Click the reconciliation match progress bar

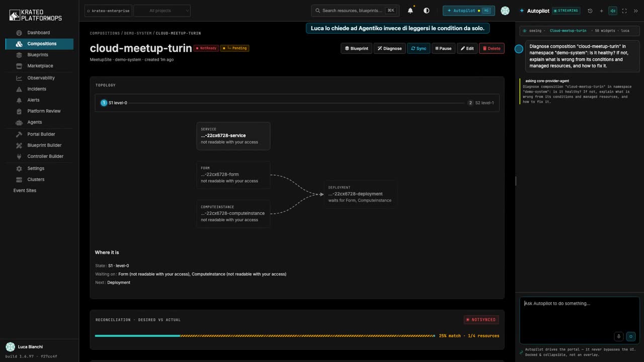265,335
